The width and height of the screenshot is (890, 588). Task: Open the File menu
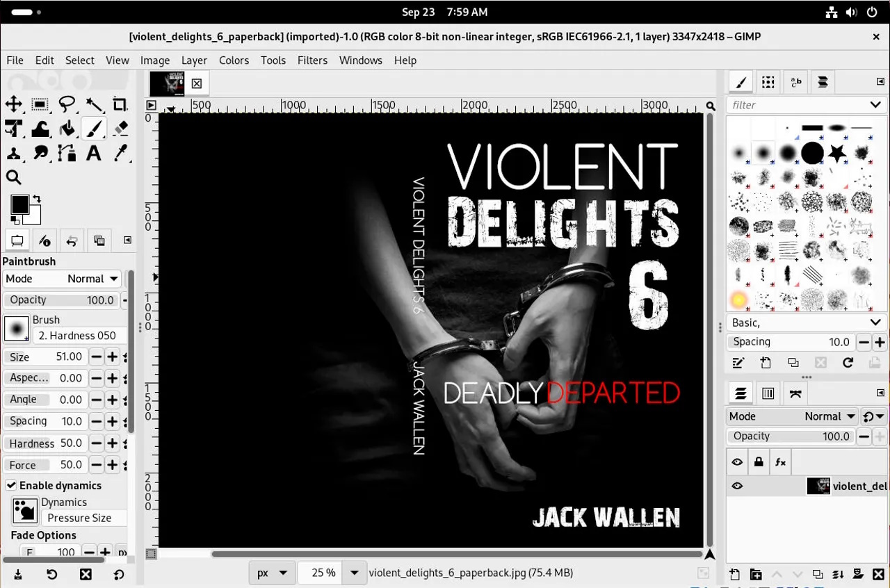pos(15,60)
